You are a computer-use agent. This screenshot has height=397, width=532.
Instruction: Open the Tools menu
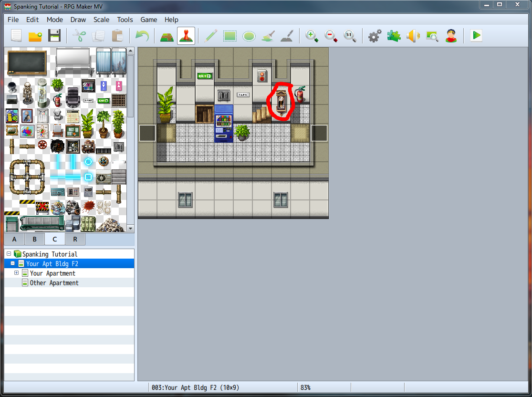pos(125,20)
